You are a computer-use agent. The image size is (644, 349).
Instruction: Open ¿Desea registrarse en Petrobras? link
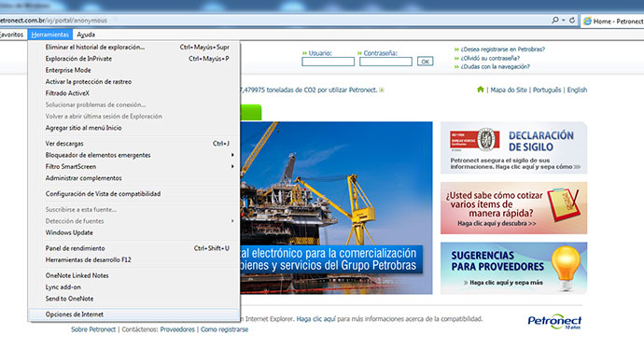coord(503,49)
